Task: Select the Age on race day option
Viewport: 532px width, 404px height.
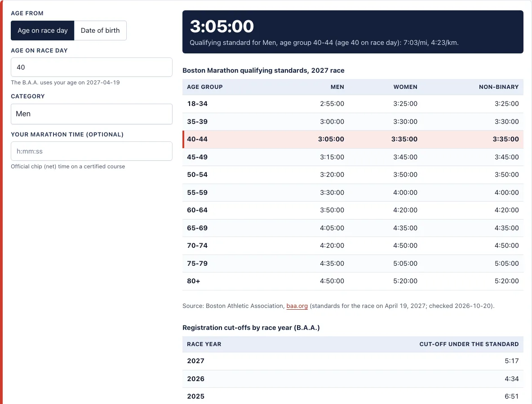Action: tap(42, 31)
